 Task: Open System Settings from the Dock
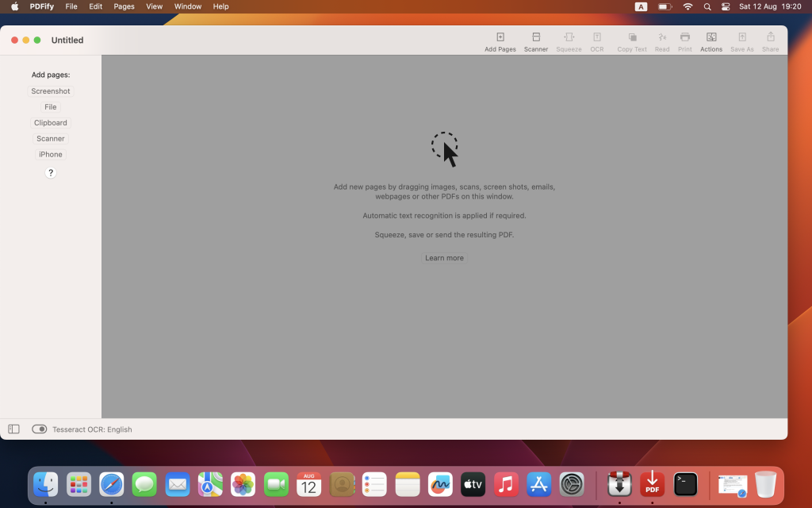click(572, 484)
